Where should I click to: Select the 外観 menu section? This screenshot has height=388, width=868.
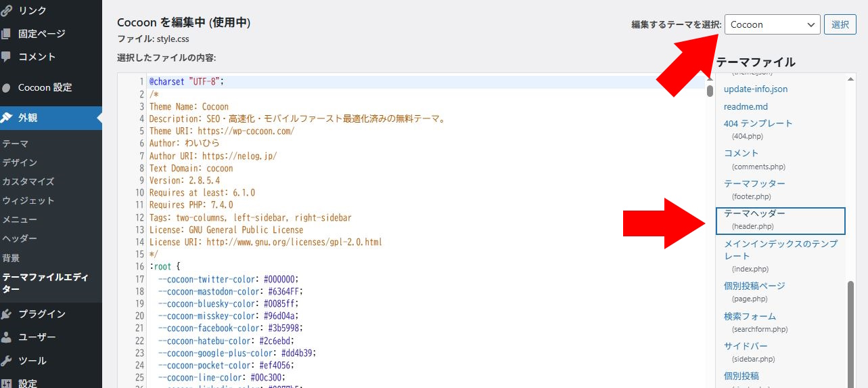coord(51,118)
